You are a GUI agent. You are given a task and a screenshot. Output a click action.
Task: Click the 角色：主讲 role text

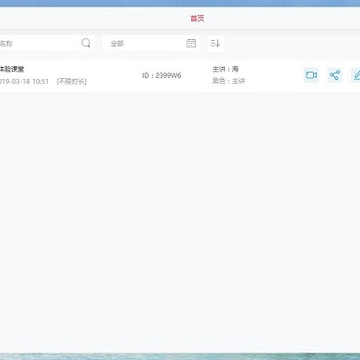pyautogui.click(x=228, y=81)
